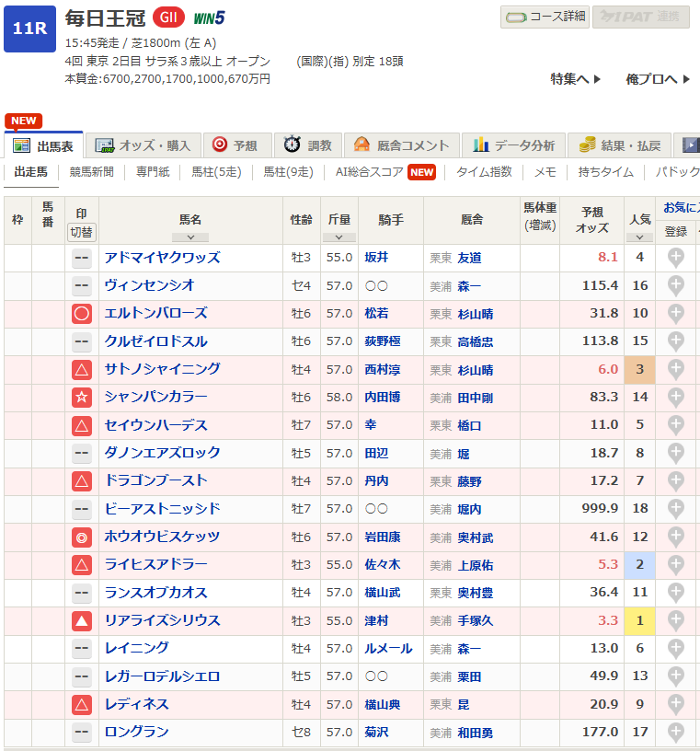Add ヴィンセンシオ to favorites with plus icon

675,285
